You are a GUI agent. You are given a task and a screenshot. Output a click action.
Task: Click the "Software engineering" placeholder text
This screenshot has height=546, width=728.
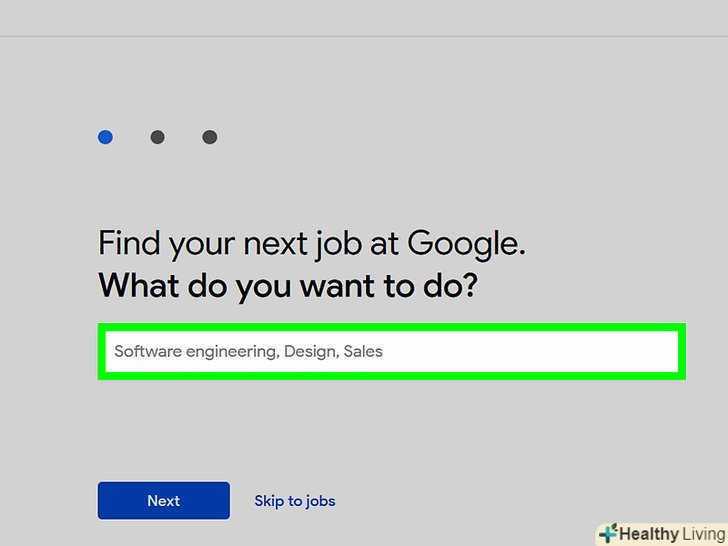pyautogui.click(x=196, y=351)
